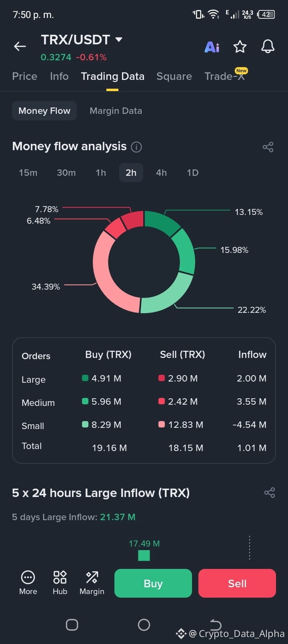Switch to the Price tab

24,76
